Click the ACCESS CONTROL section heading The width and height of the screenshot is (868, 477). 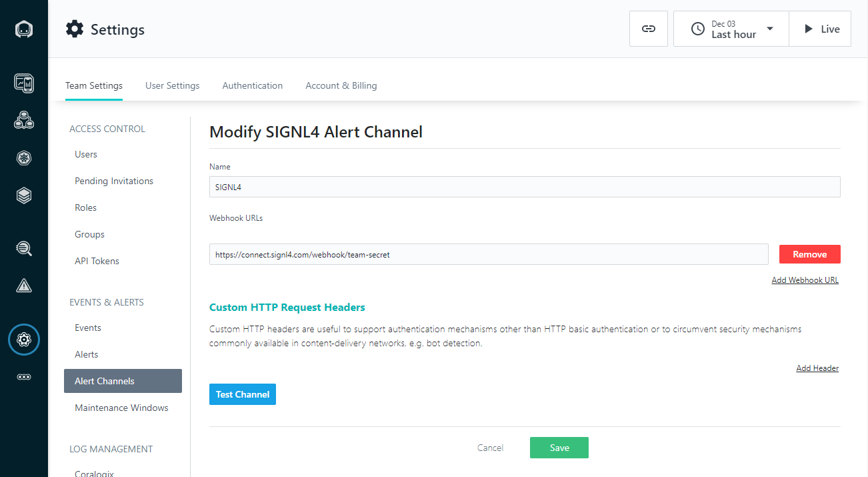(x=107, y=129)
